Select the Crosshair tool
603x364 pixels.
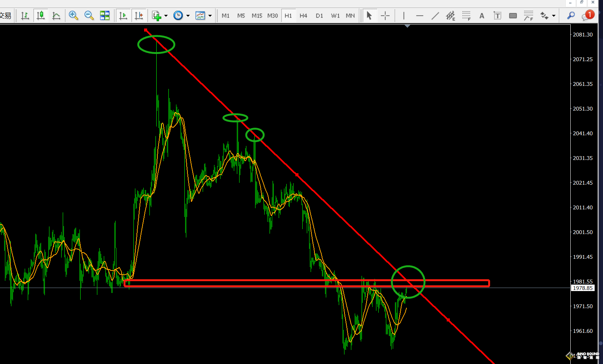(x=385, y=16)
